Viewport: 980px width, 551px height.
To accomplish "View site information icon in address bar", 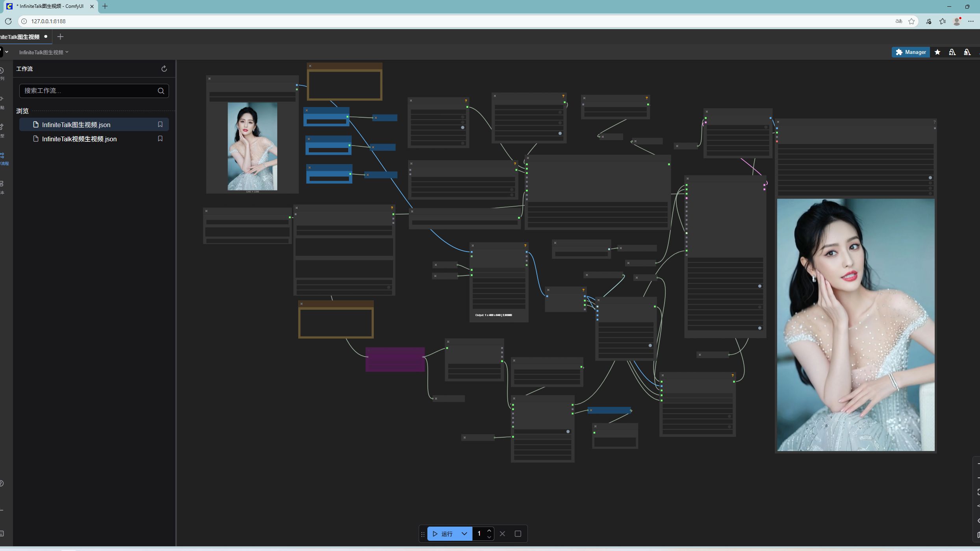I will [x=24, y=21].
